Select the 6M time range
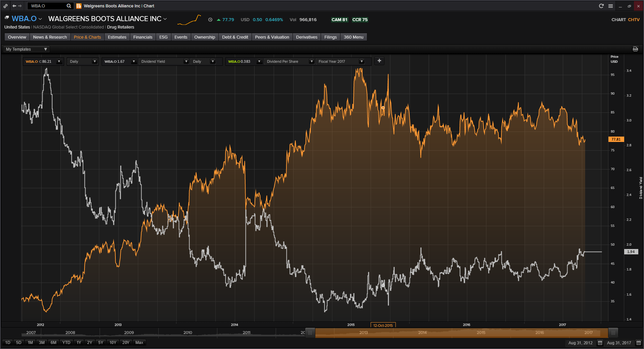Image resolution: width=644 pixels, height=349 pixels. click(x=53, y=343)
